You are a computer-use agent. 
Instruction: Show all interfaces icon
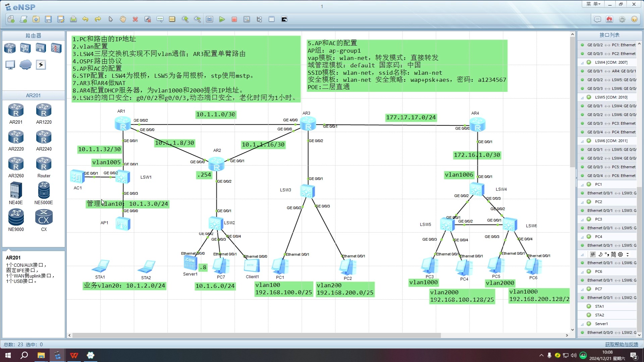259,19
